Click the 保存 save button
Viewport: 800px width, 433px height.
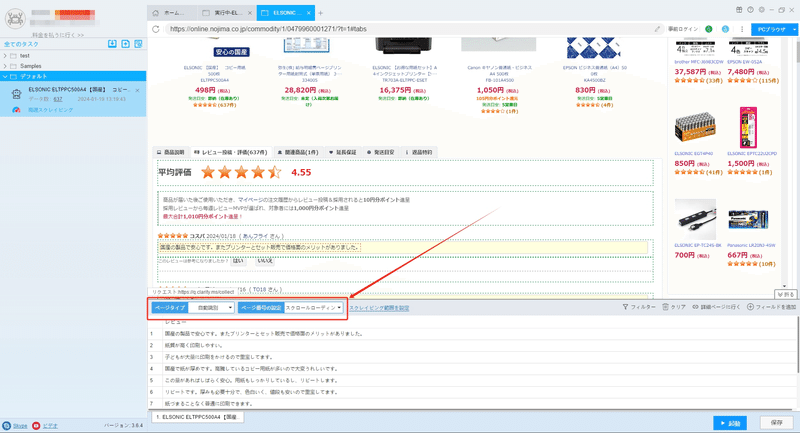(x=777, y=423)
